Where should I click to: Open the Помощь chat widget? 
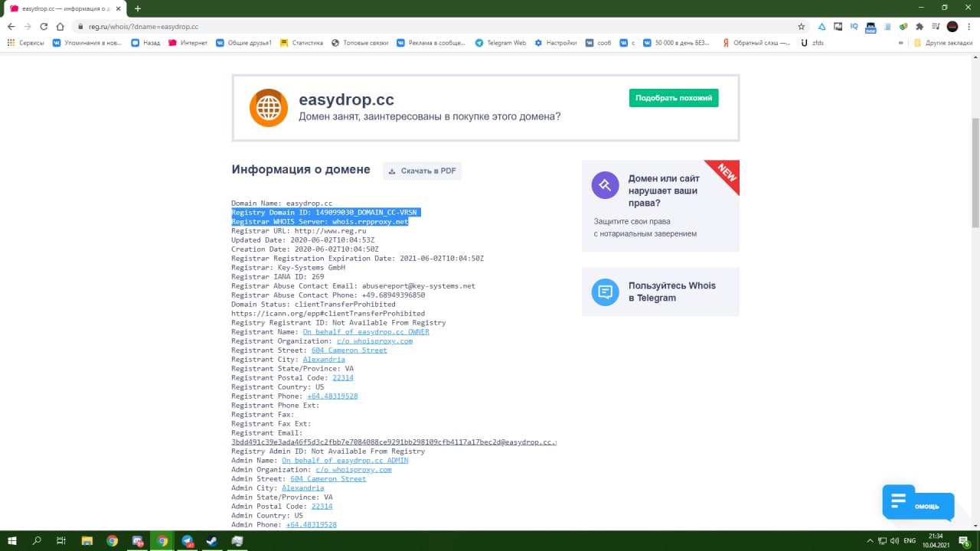[917, 502]
